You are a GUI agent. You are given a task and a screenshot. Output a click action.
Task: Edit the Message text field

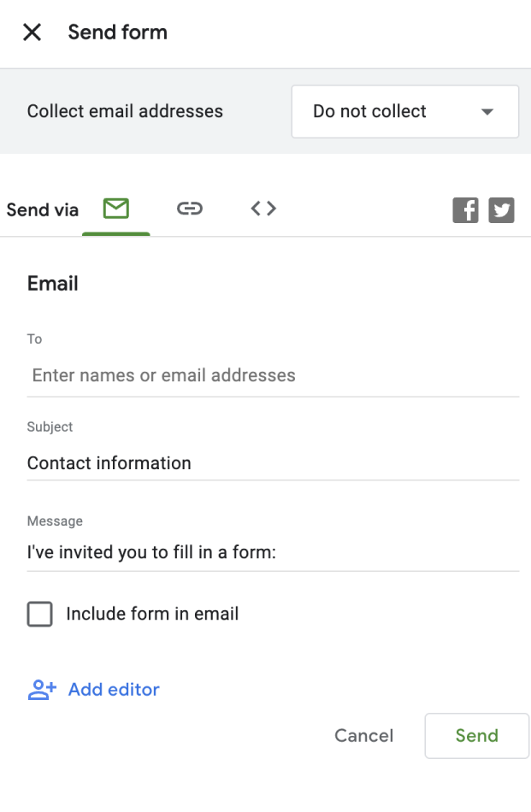(x=273, y=552)
